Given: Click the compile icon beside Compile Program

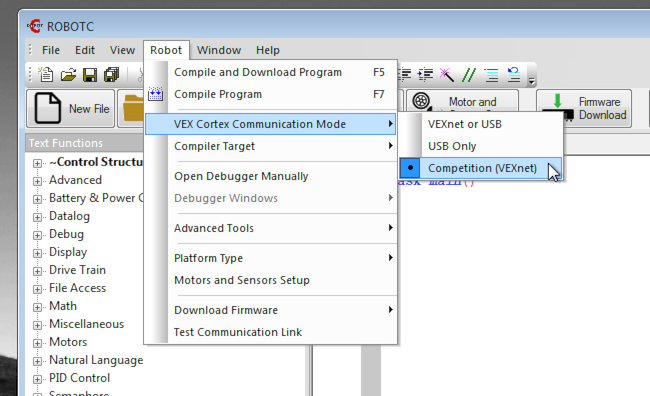Looking at the screenshot, I should [155, 94].
